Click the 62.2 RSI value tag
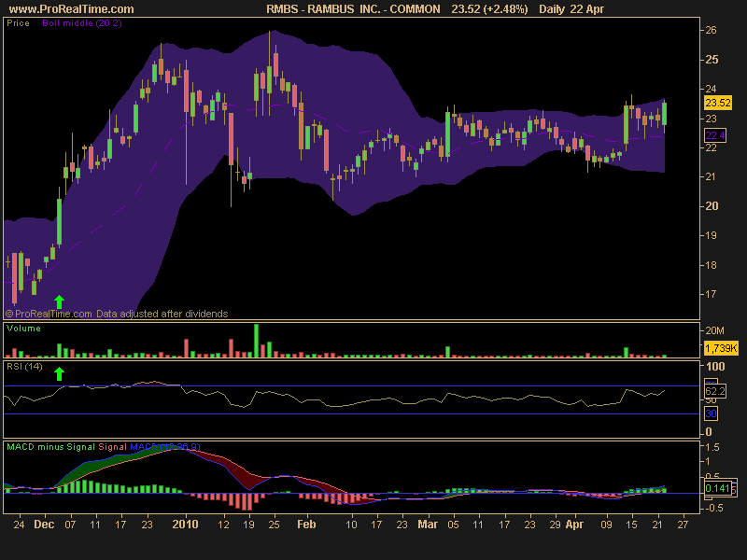This screenshot has height=560, width=747. pos(715,391)
